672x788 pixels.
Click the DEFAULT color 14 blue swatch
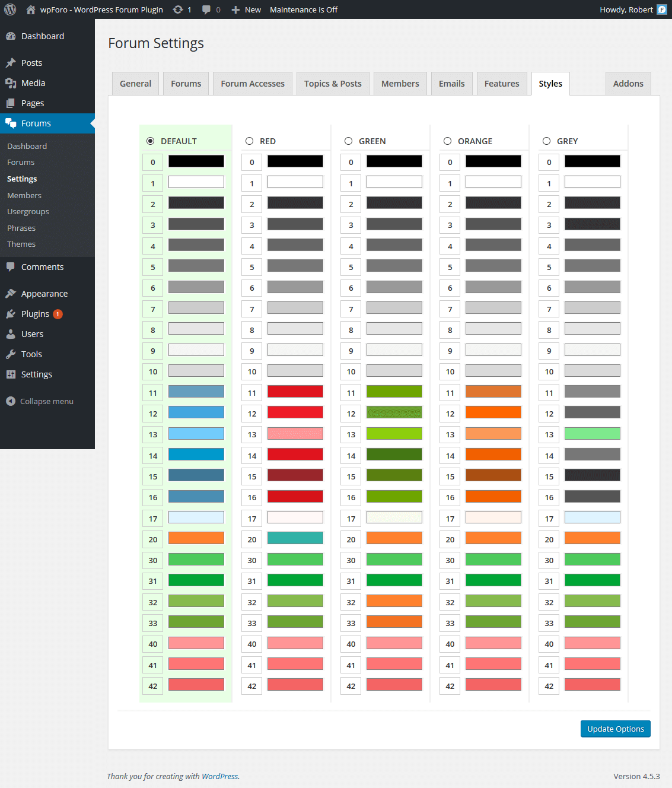pos(196,455)
